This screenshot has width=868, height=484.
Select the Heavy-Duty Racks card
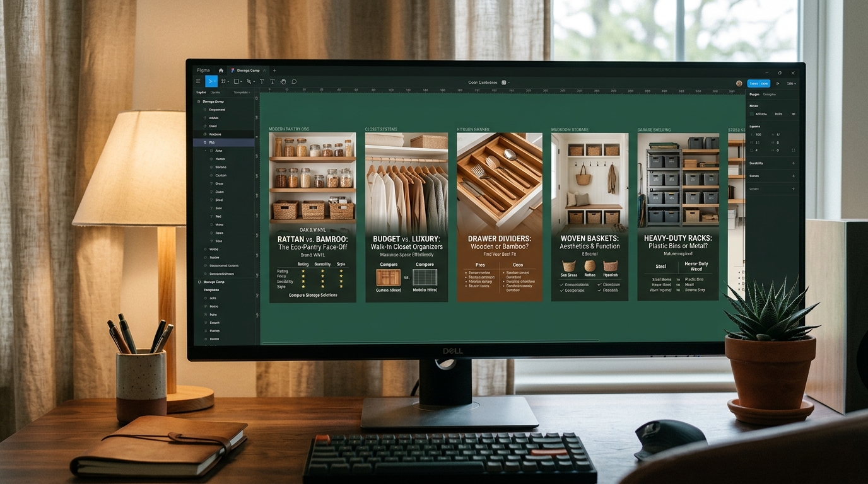point(678,217)
